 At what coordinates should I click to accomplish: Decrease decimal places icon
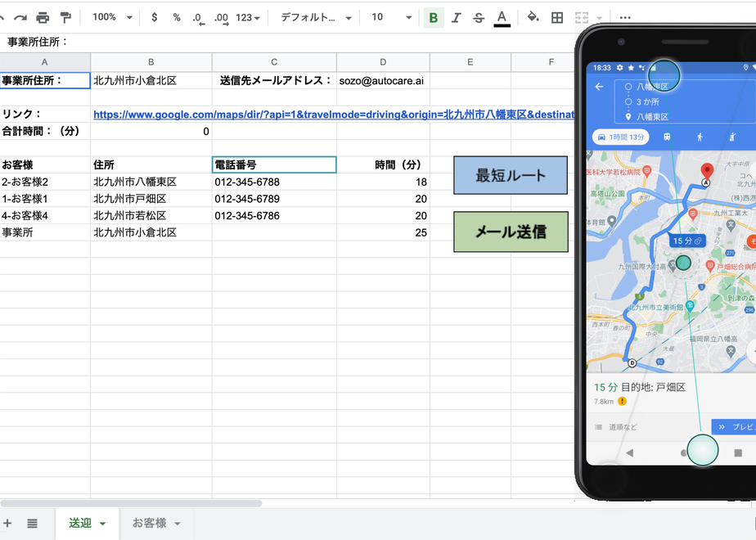click(x=198, y=18)
